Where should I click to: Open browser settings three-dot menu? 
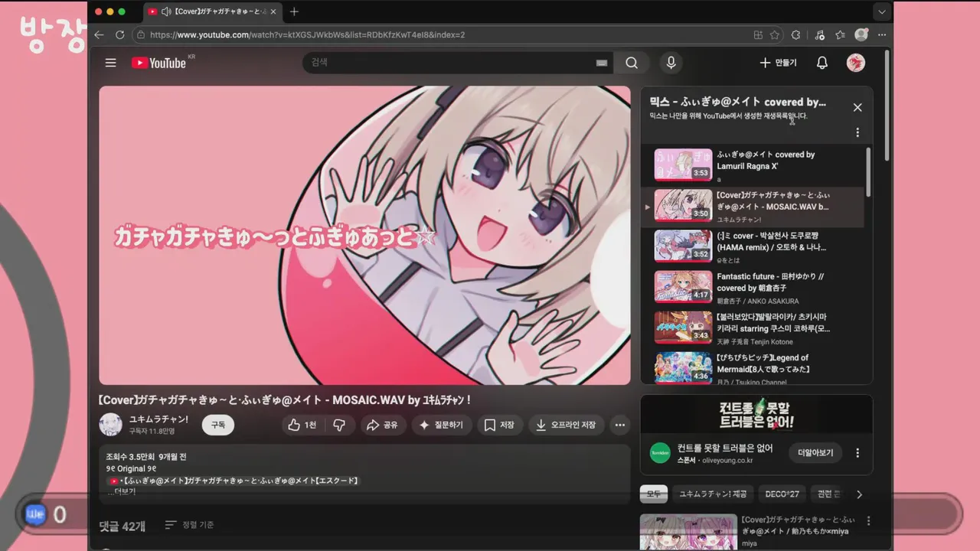point(882,34)
